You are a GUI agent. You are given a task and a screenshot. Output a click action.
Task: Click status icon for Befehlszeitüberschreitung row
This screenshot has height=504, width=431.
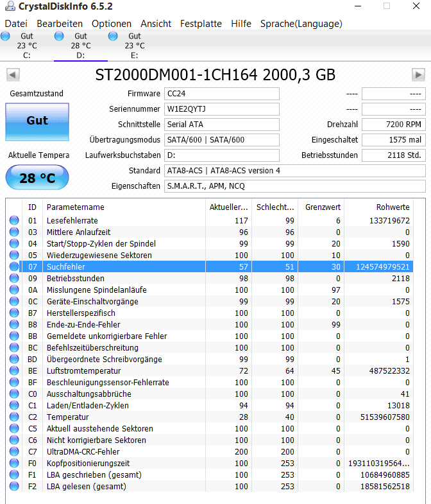[x=14, y=347]
